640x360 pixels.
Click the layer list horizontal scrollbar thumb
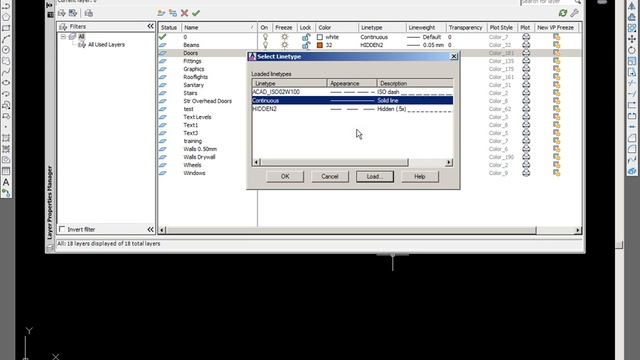click(x=351, y=230)
